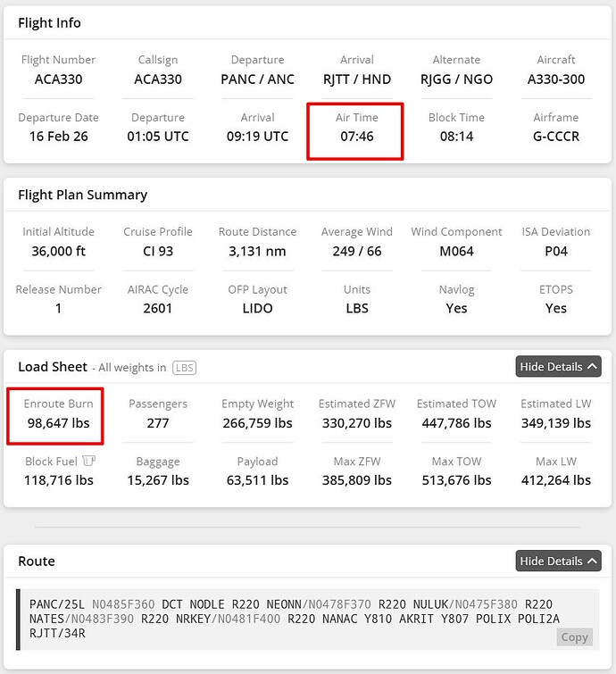The image size is (616, 674).
Task: Click the Cruise Profile value CI 93
Action: coord(158,251)
